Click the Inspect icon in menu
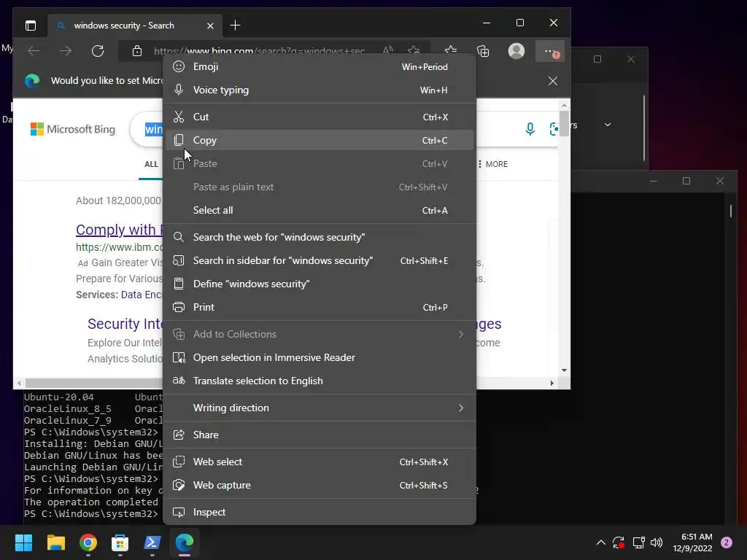 click(x=179, y=513)
